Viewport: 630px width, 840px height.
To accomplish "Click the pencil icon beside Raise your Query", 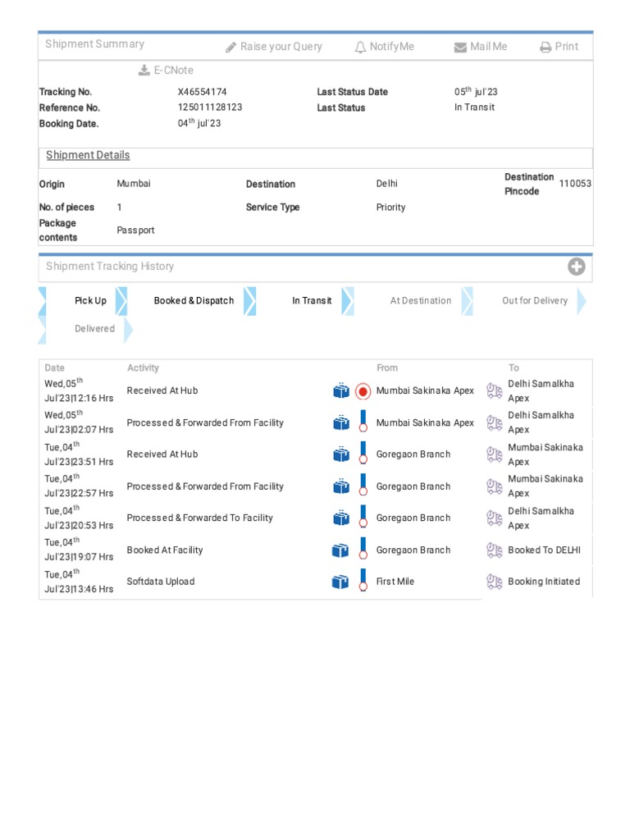I will 231,48.
